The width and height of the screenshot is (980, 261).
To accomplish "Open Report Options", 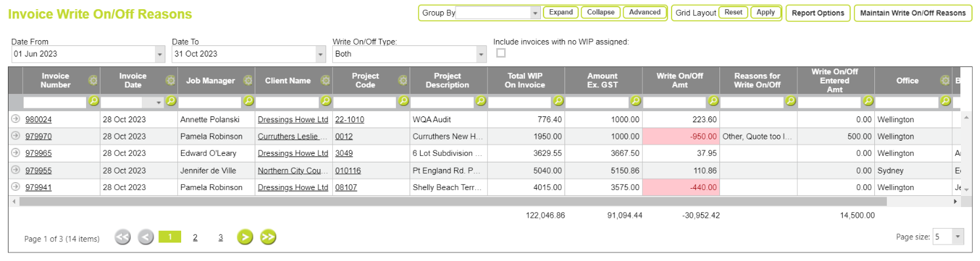I will (x=818, y=13).
